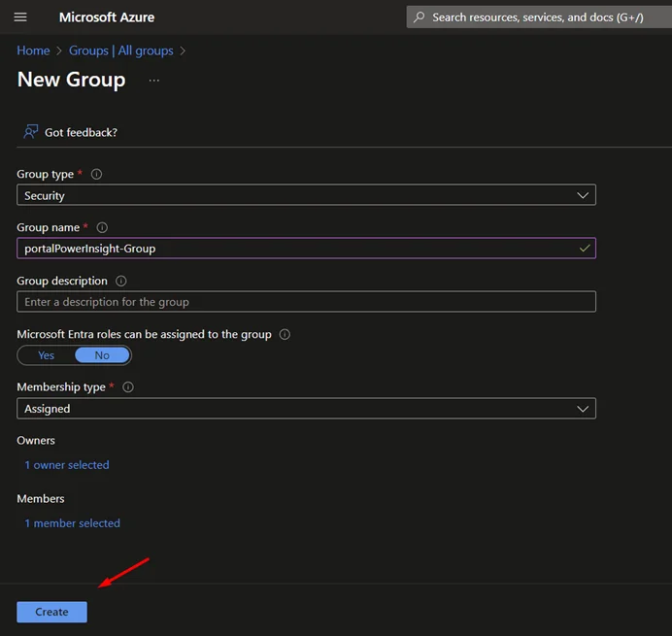Viewport: 672px width, 636px height.
Task: Click the New Group heading
Action: pos(72,80)
